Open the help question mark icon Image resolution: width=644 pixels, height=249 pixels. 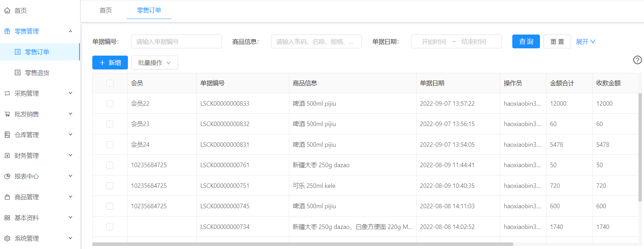click(x=637, y=60)
